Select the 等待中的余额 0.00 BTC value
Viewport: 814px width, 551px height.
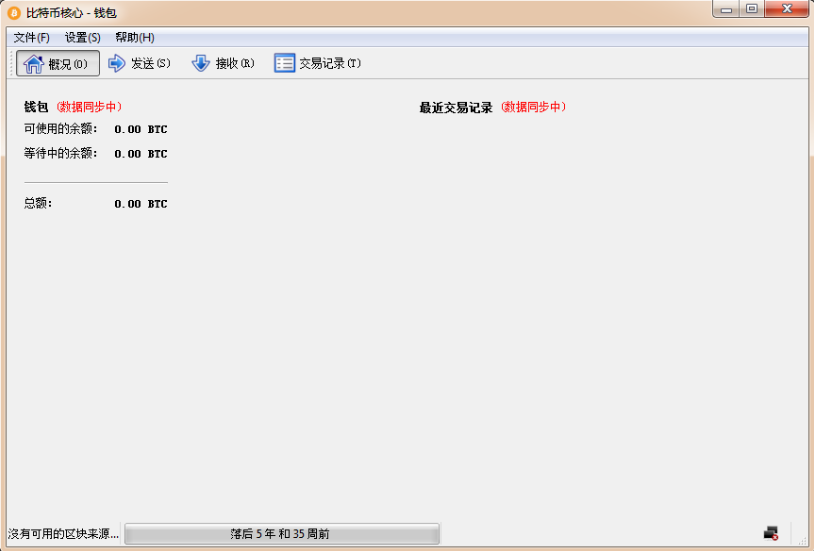click(140, 154)
